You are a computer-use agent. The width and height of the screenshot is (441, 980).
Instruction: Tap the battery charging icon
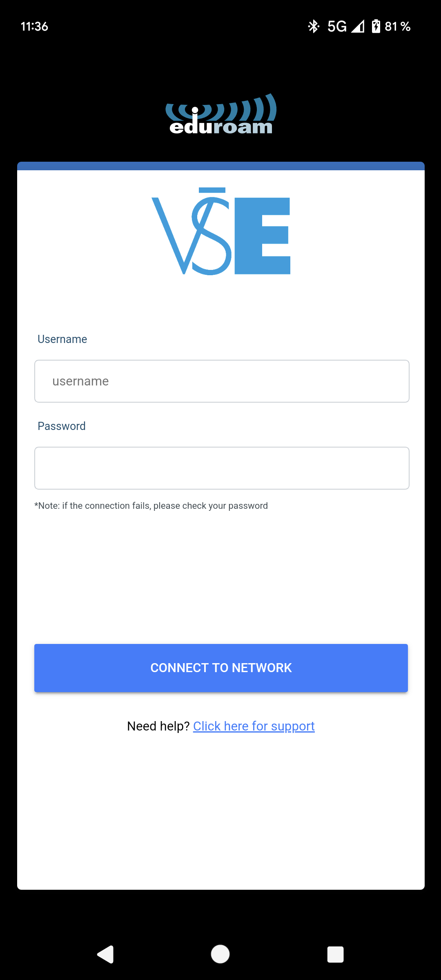(376, 27)
